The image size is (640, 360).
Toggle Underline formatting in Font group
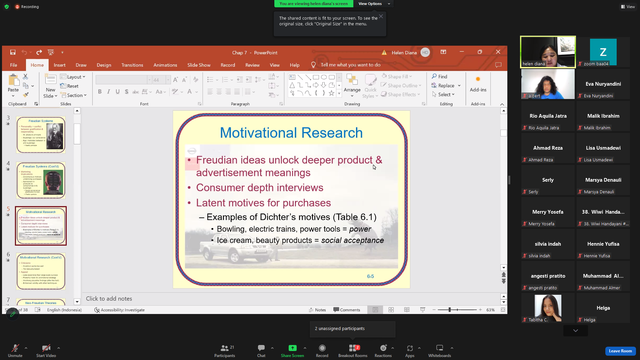tap(118, 92)
